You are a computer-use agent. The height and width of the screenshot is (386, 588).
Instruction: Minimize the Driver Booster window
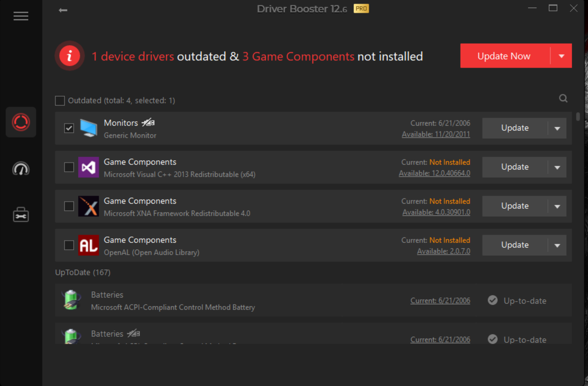[x=532, y=8]
